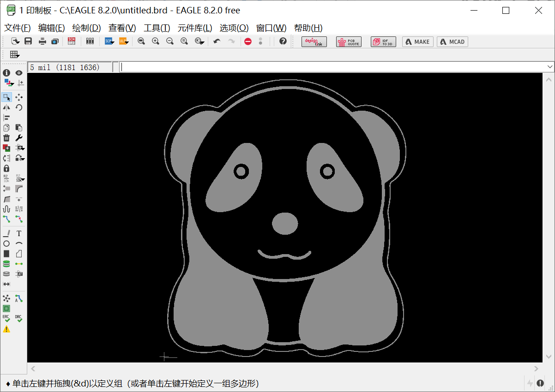Select the Text tool
This screenshot has width=555, height=392.
pos(19,233)
